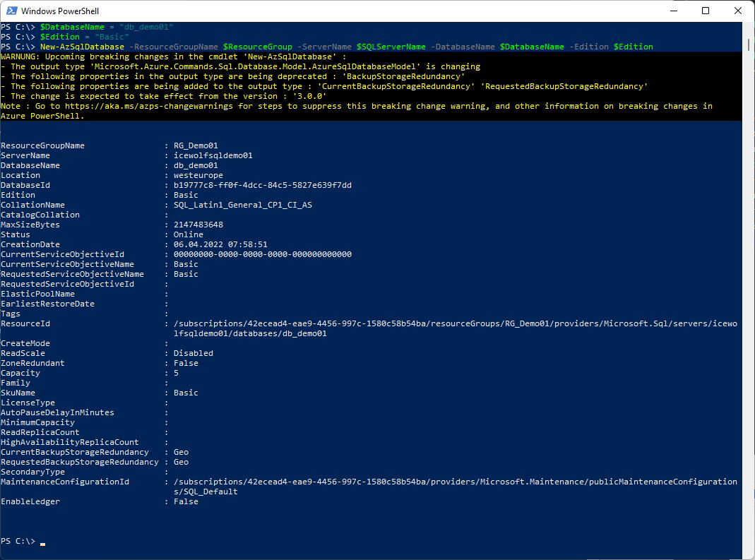Maximize the Windows PowerShell window
755x560 pixels.
[x=706, y=11]
